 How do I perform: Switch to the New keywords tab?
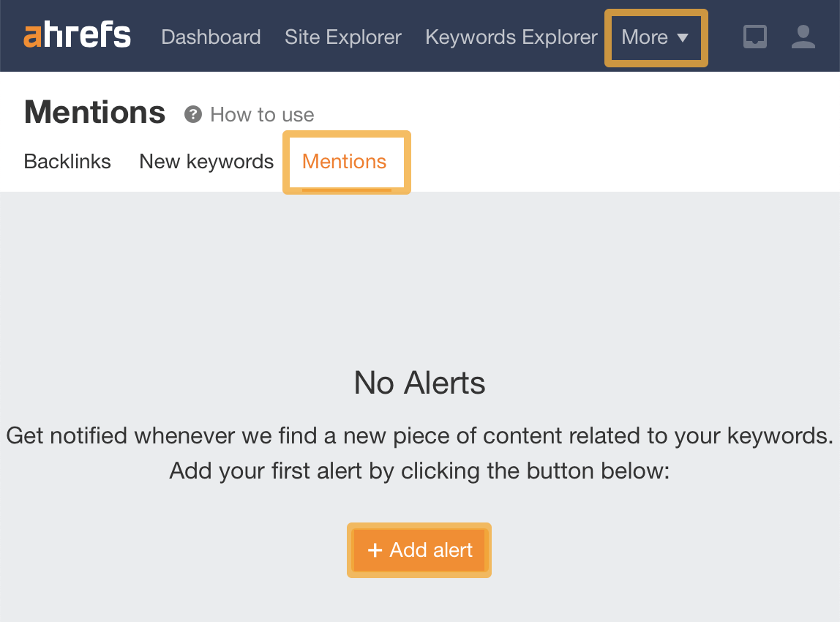tap(206, 161)
